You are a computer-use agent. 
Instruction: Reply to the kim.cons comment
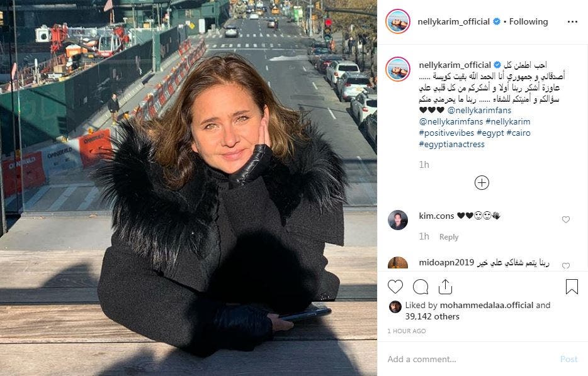449,237
